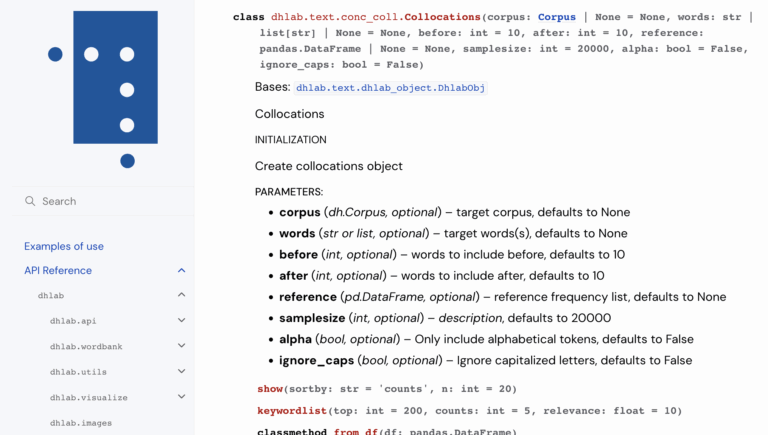Screen dimensions: 768x435
Task: Expand the dhlab.utils chevron
Action: click(x=181, y=372)
